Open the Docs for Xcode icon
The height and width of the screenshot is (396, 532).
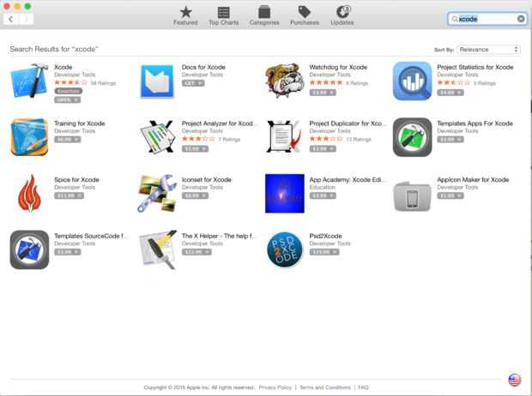pos(157,81)
